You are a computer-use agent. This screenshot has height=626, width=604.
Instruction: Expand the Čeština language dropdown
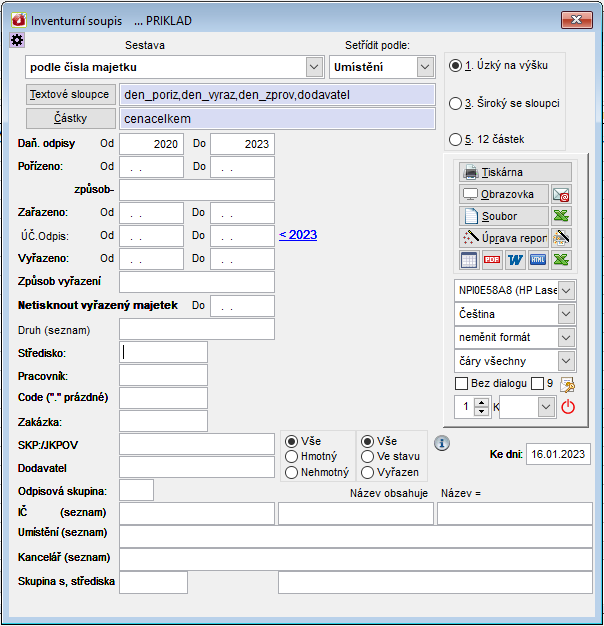(x=566, y=314)
